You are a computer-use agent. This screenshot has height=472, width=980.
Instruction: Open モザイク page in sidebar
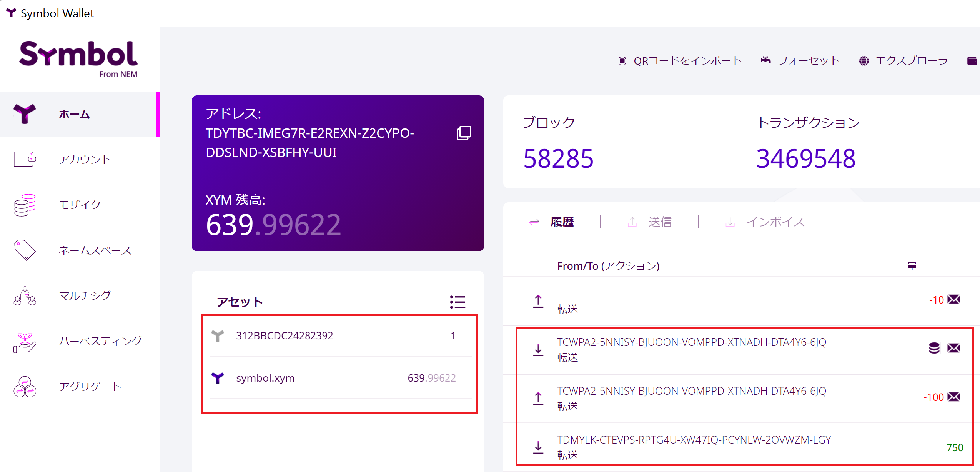point(80,205)
